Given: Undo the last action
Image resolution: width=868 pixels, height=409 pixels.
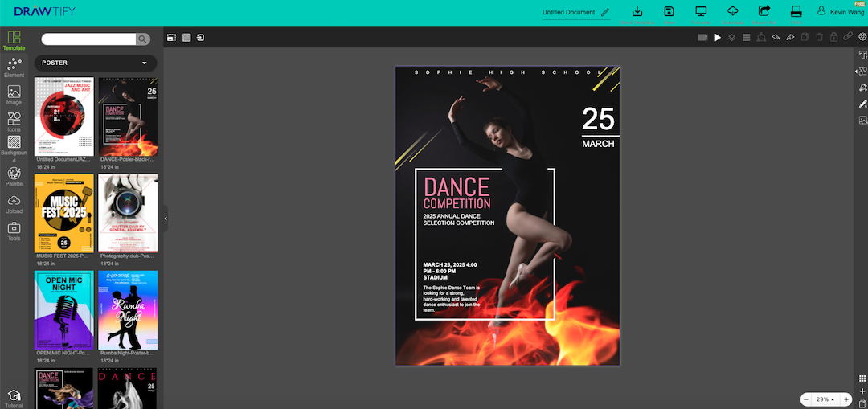Looking at the screenshot, I should click(x=776, y=38).
